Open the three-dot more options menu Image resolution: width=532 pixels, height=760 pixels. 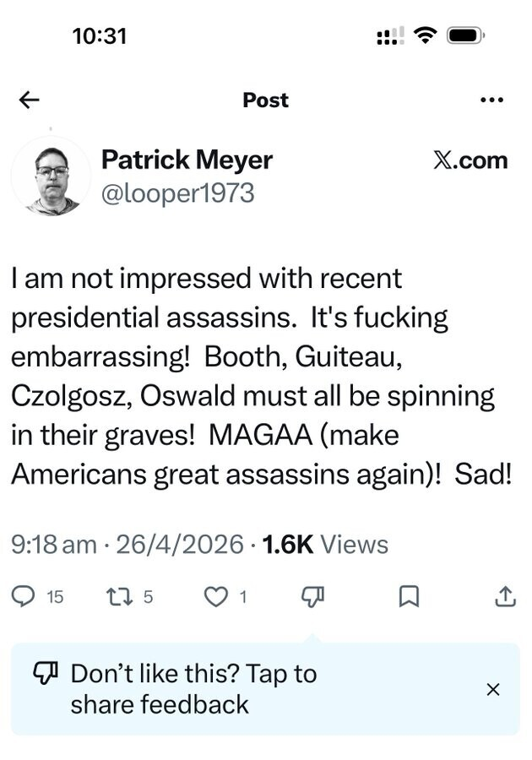coord(491,100)
